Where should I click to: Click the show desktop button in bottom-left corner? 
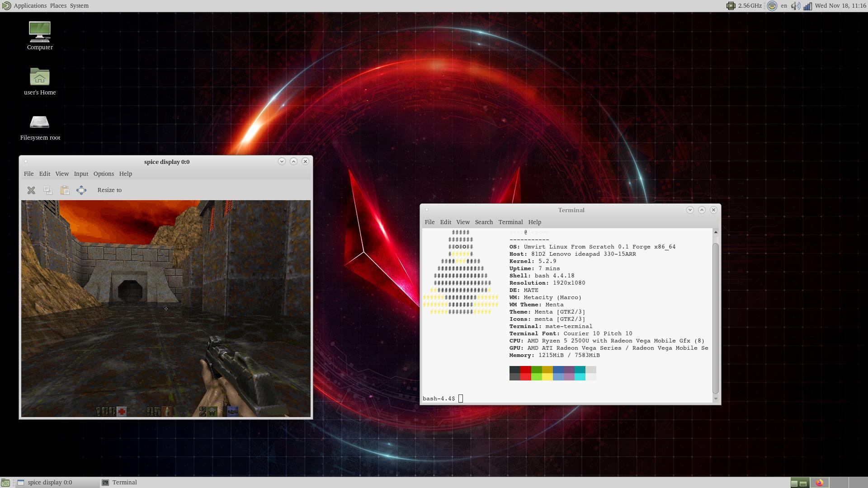point(5,483)
